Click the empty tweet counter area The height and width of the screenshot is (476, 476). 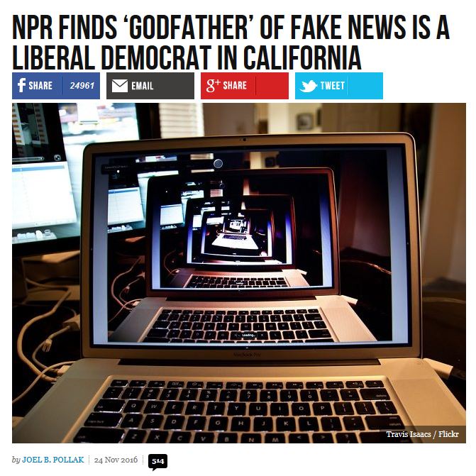click(365, 86)
